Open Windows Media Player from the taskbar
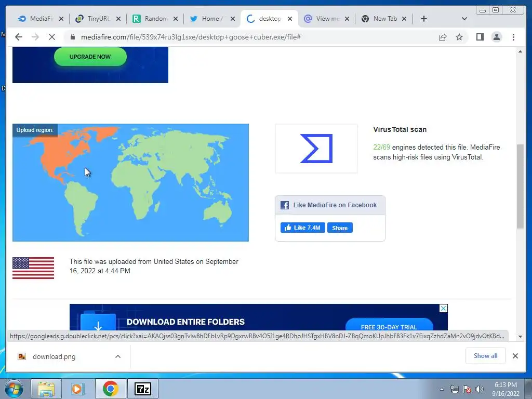 click(x=78, y=389)
